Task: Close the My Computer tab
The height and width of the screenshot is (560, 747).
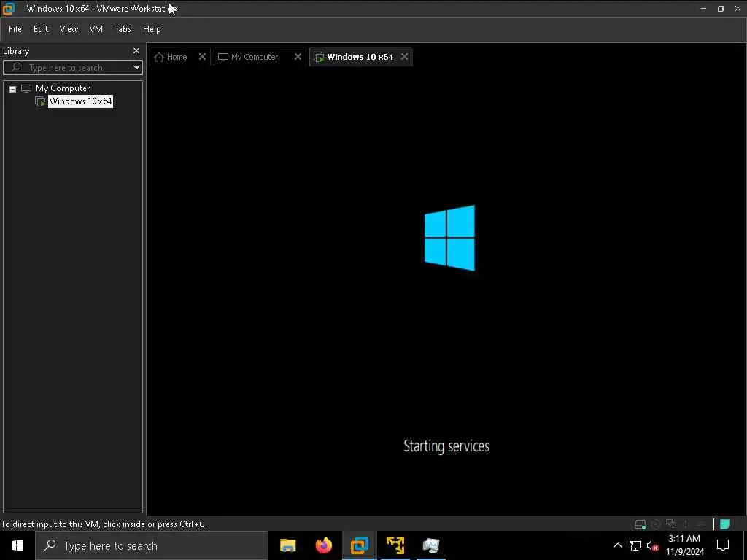Action: (298, 57)
